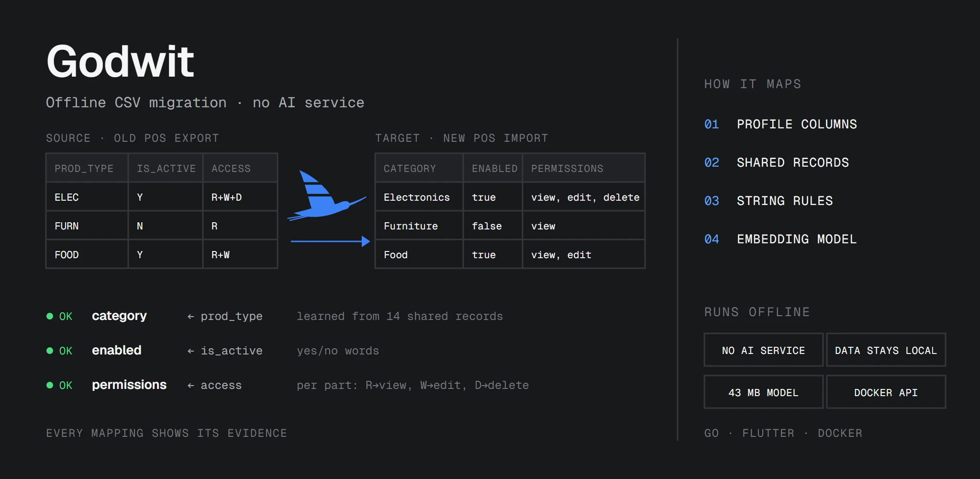980x479 pixels.
Task: Click the PROD_TYPE column header
Action: point(87,168)
